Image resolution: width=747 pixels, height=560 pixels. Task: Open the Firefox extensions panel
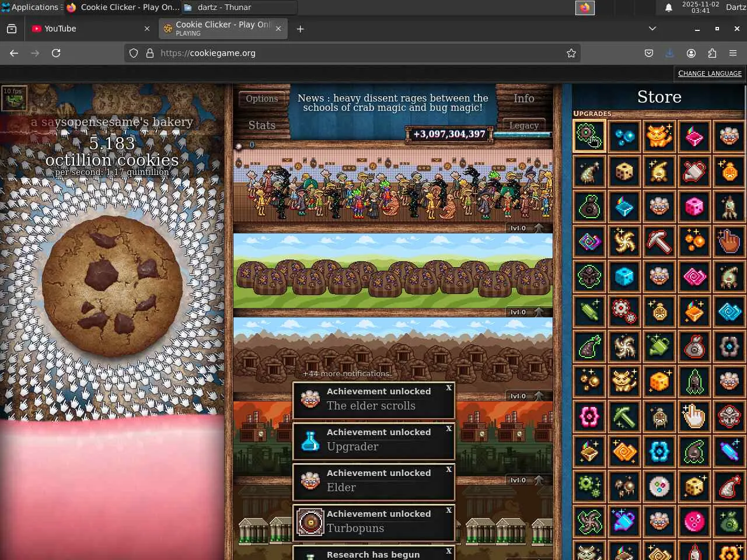coord(712,53)
